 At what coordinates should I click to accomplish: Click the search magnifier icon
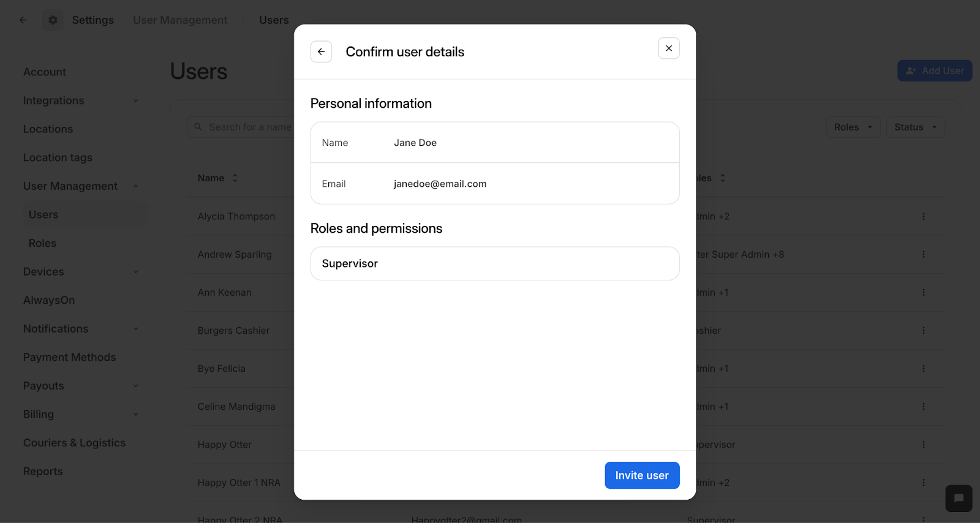pyautogui.click(x=198, y=127)
